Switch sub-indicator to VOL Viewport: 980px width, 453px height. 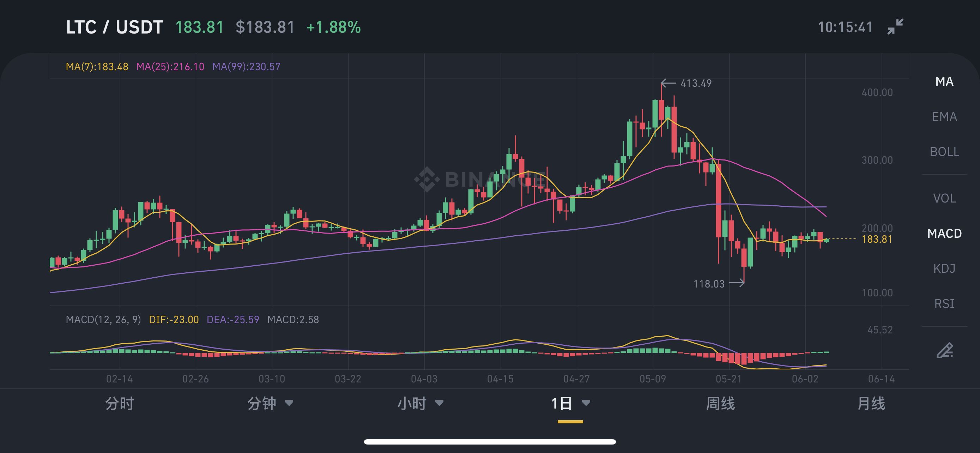944,198
